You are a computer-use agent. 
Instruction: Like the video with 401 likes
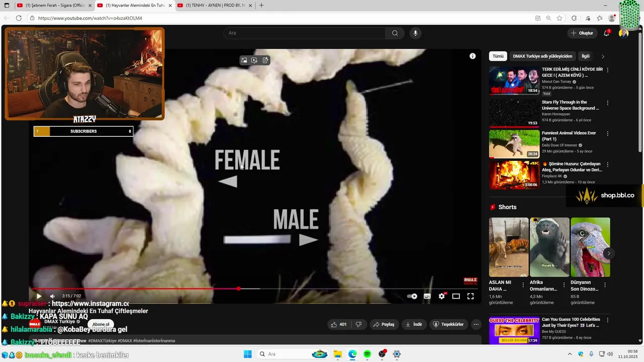(x=339, y=324)
